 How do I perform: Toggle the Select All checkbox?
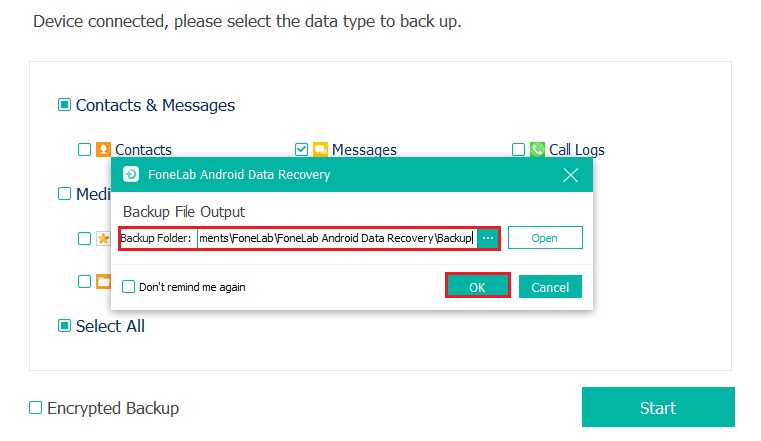65,326
